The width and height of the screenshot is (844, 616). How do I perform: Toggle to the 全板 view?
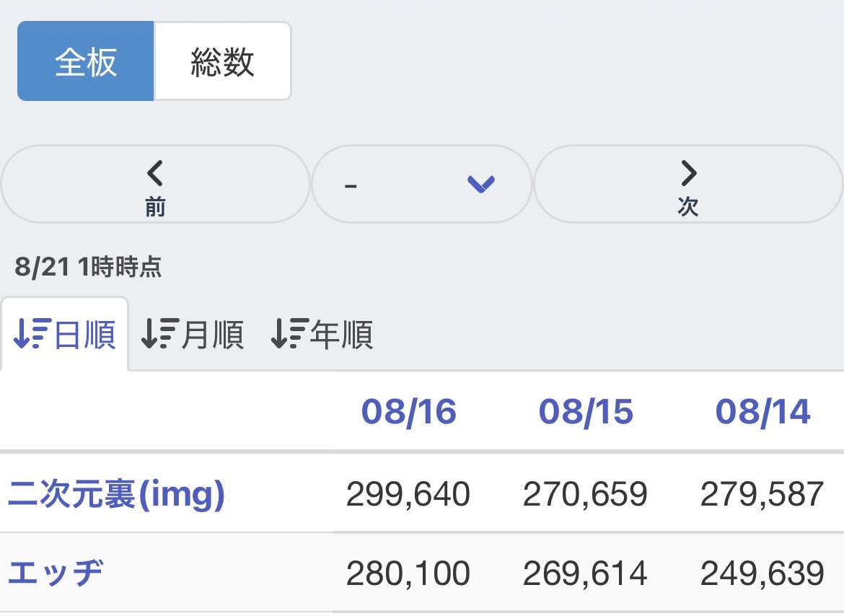pos(86,61)
